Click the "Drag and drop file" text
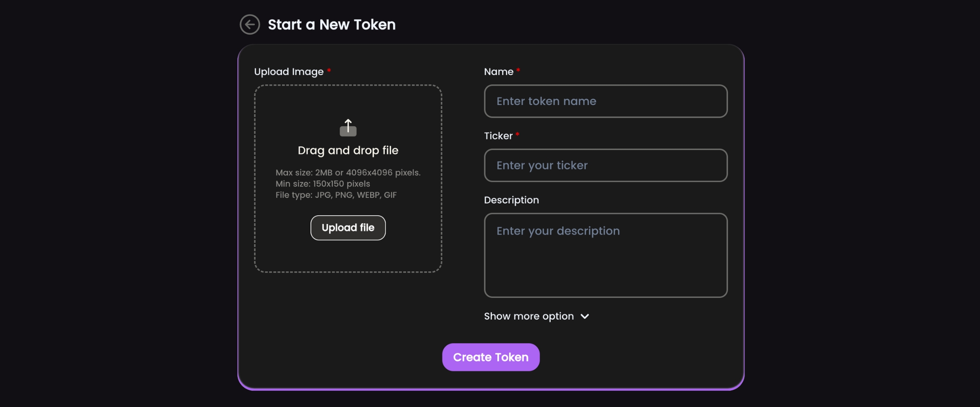This screenshot has width=980, height=407. tap(348, 151)
